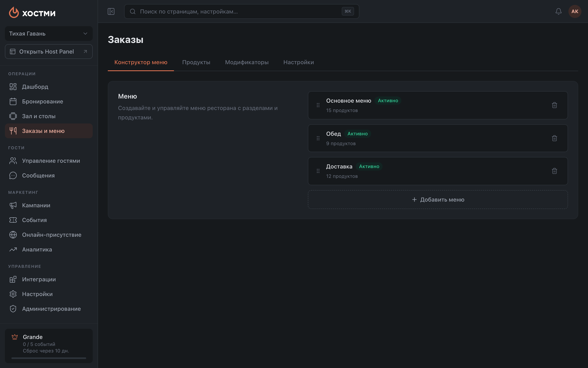Click the ⌘K shortcut badge
This screenshot has height=368, width=588.
click(x=348, y=11)
